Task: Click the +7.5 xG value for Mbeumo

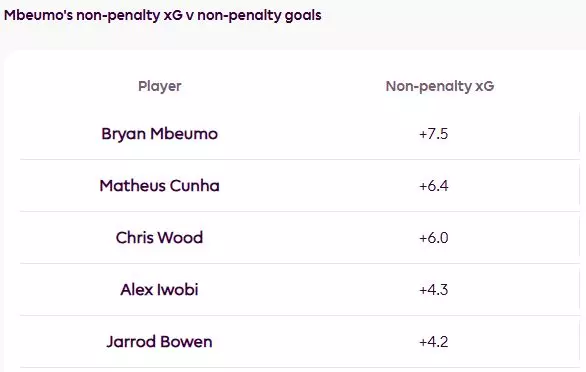Action: coord(434,134)
